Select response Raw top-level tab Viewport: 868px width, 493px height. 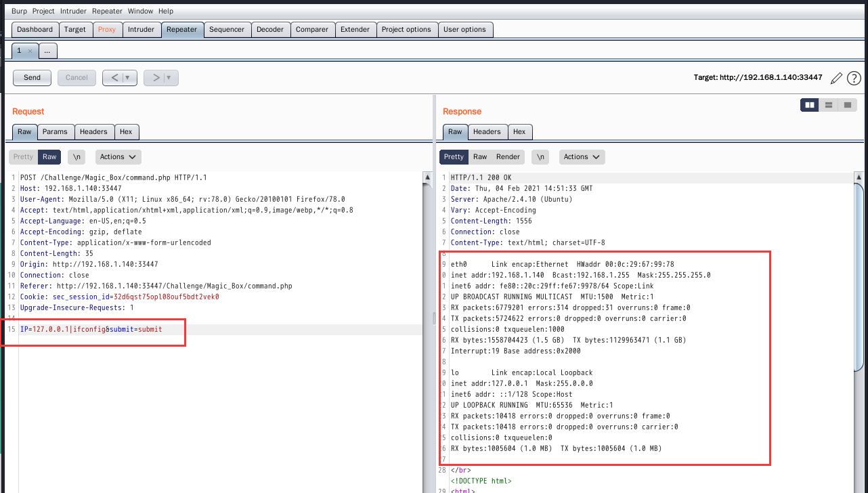coord(455,132)
